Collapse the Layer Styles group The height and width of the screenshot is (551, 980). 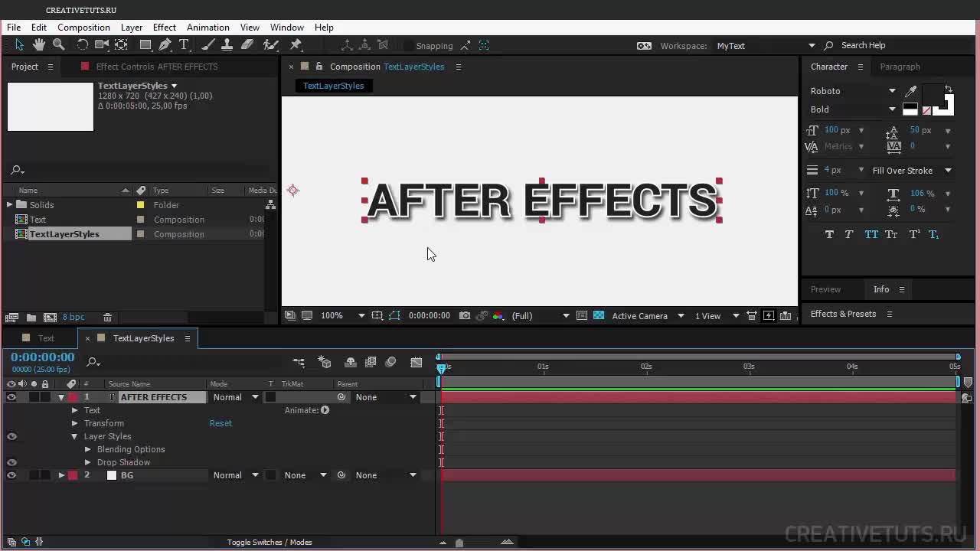[x=75, y=436]
